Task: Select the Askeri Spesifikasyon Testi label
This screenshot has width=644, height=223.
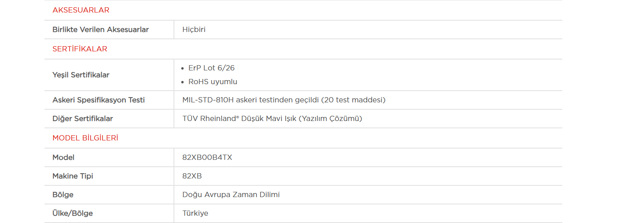Action: (98, 100)
